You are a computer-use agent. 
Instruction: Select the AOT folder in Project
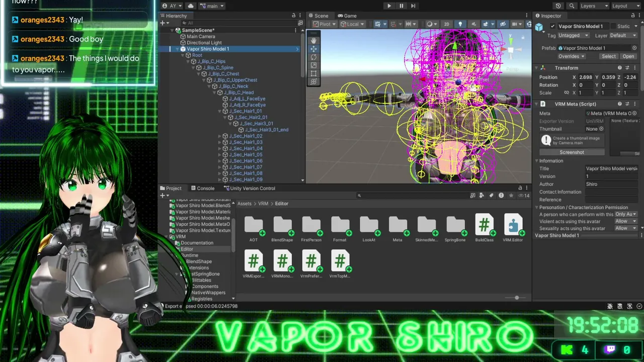254,229
